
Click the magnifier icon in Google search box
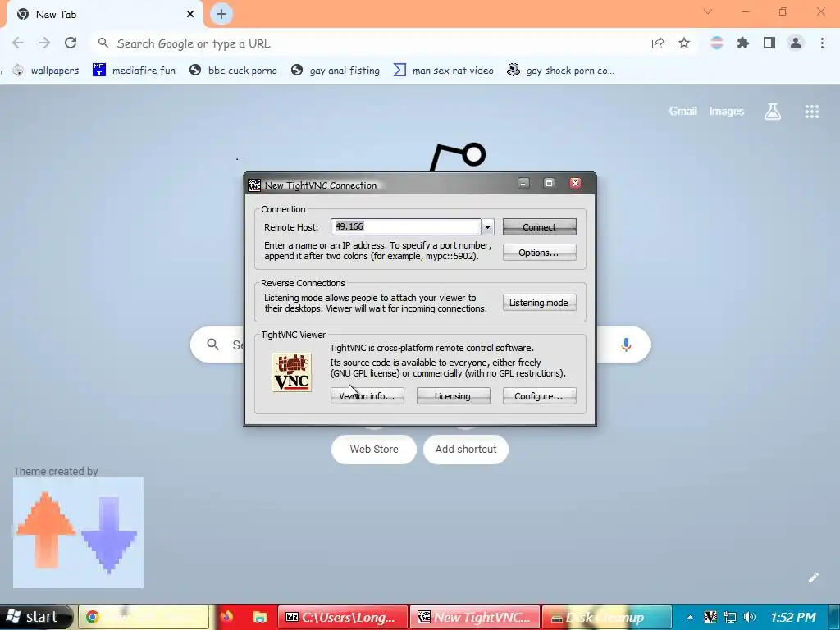point(212,345)
